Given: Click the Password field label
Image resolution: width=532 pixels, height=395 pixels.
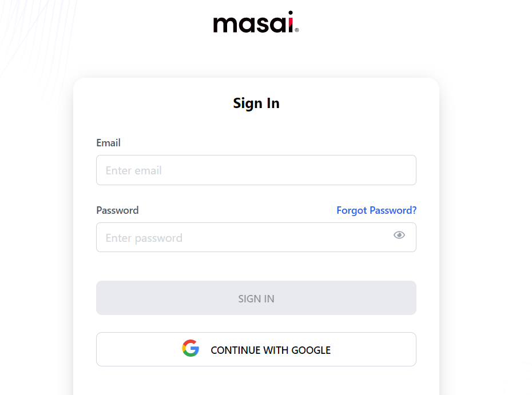Looking at the screenshot, I should click(x=117, y=210).
